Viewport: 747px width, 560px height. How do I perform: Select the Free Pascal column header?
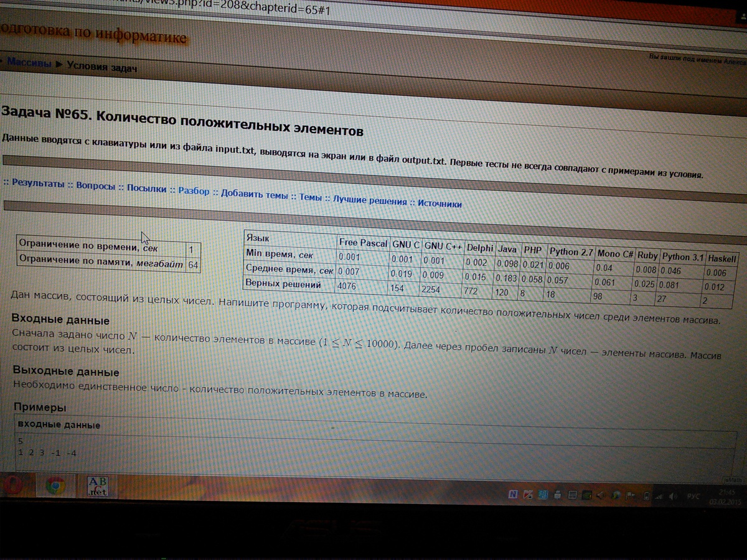pyautogui.click(x=363, y=243)
